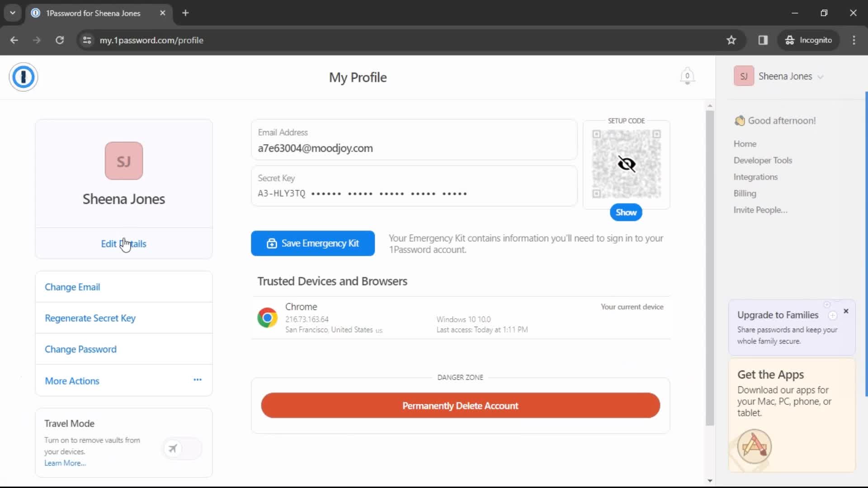The image size is (868, 488).
Task: Click the Save Emergency Kit icon
Action: [272, 243]
